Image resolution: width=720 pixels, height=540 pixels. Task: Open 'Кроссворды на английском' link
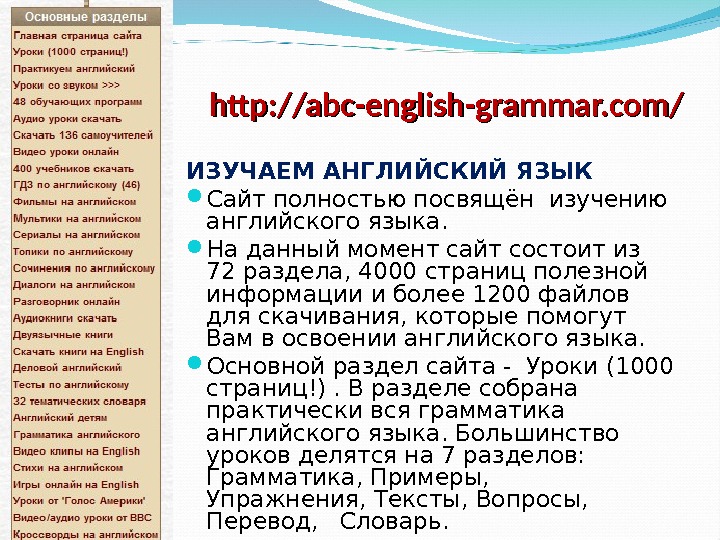pyautogui.click(x=85, y=534)
